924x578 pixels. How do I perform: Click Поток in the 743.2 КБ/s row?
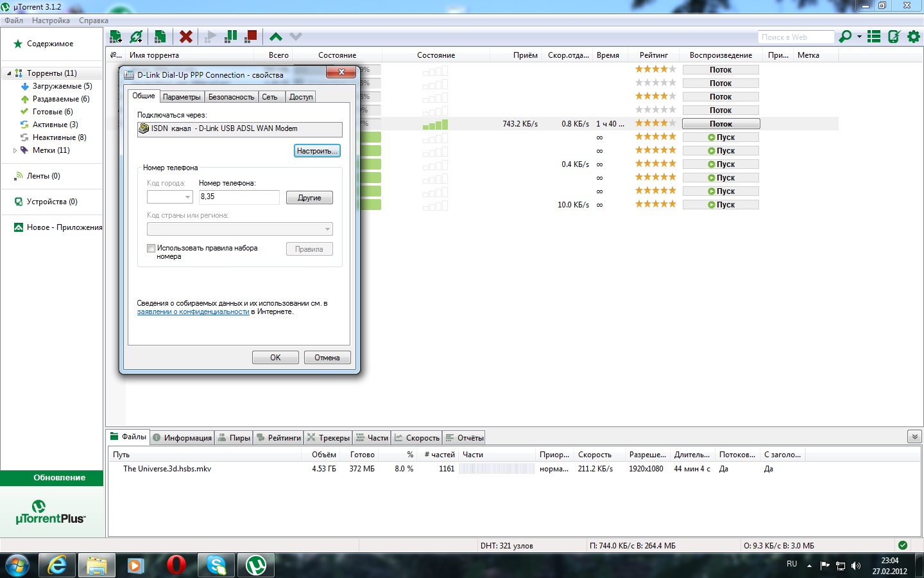721,124
